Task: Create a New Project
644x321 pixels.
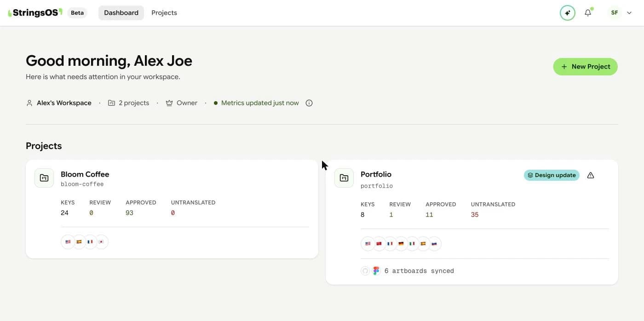Action: (585, 67)
